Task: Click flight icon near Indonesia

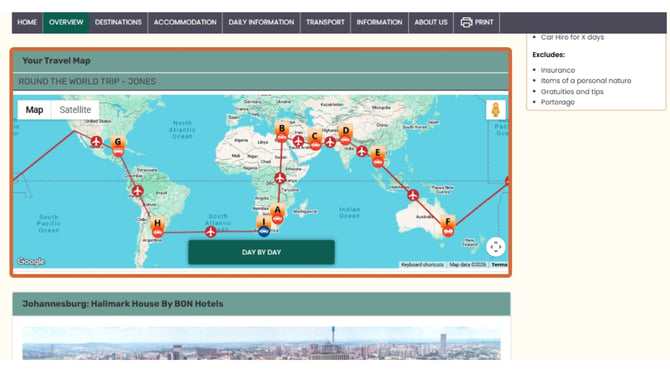Action: coord(413,195)
